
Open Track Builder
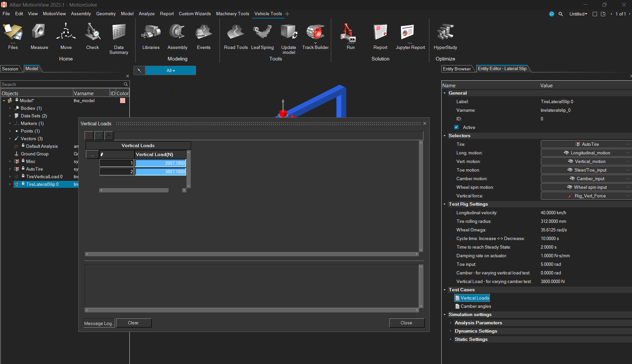pyautogui.click(x=315, y=36)
